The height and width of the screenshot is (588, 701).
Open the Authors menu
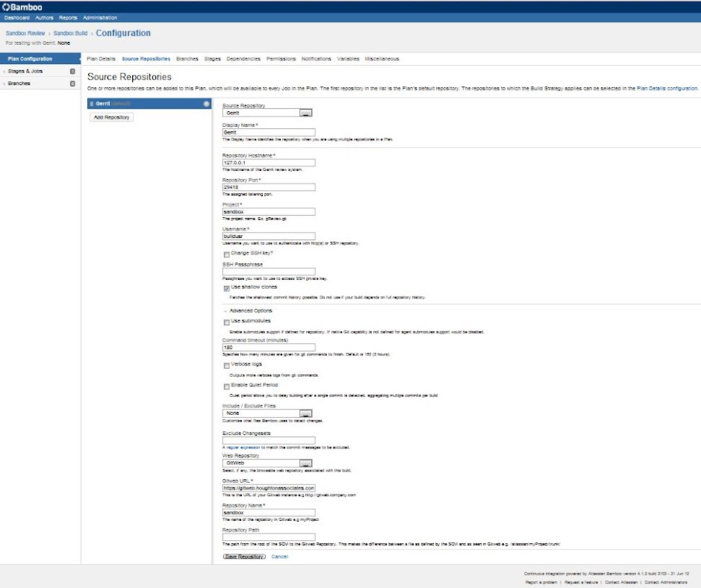(44, 18)
